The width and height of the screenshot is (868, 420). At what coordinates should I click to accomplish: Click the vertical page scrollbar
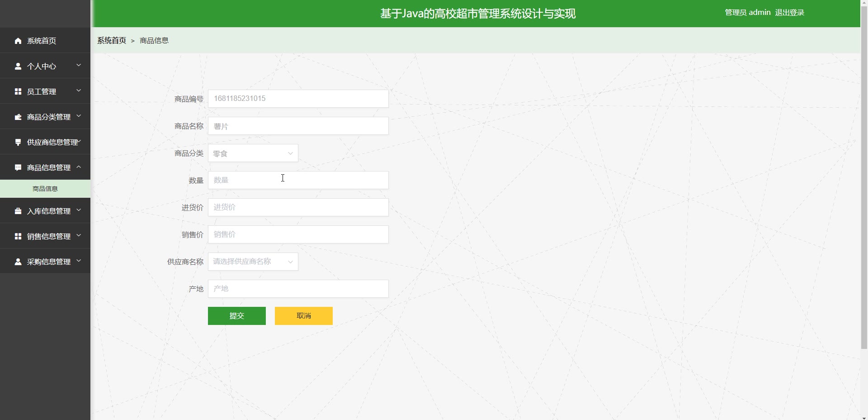click(864, 178)
